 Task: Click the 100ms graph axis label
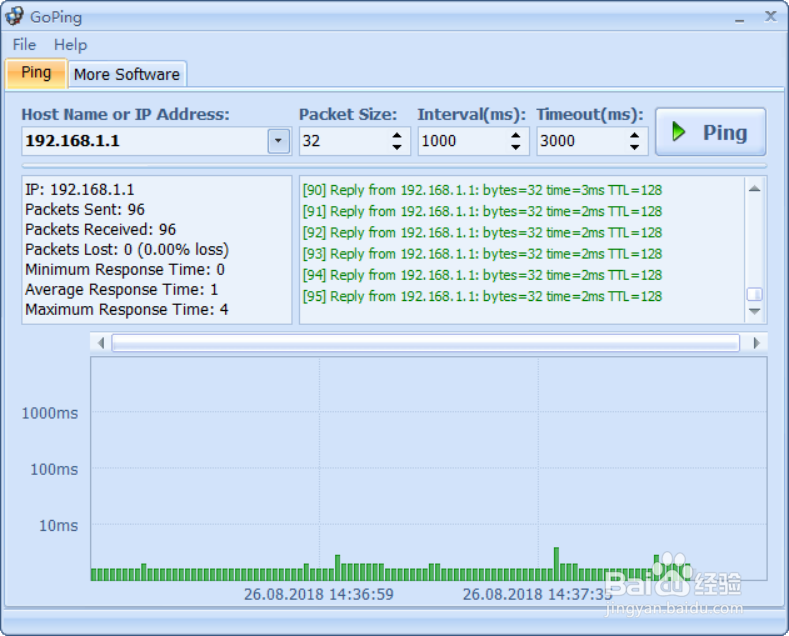(54, 469)
